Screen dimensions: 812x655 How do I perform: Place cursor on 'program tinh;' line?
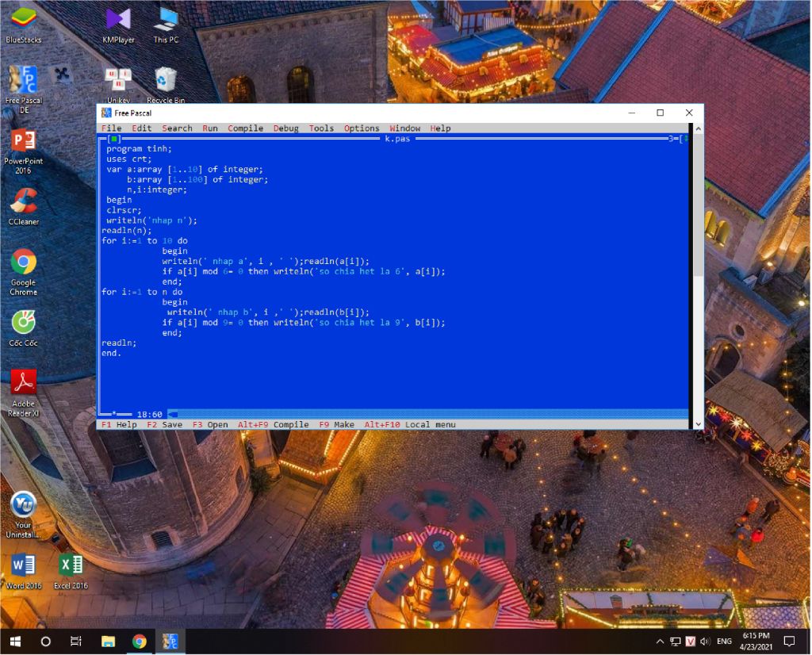(x=139, y=149)
